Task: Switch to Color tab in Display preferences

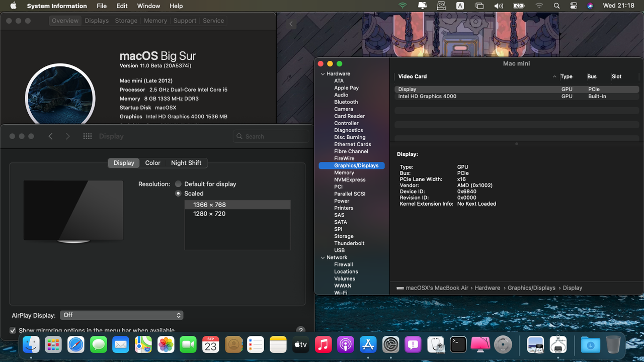Action: (152, 163)
